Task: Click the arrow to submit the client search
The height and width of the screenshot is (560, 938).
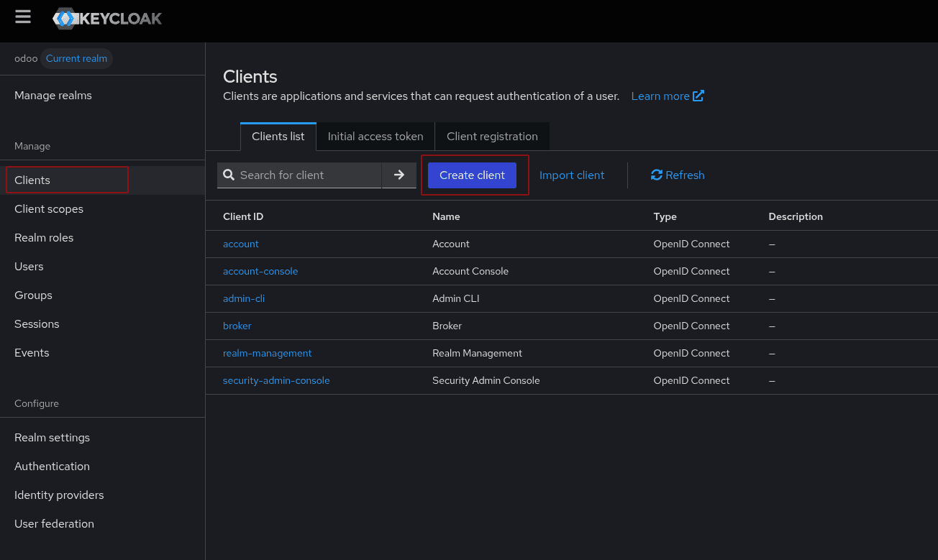Action: pyautogui.click(x=399, y=175)
